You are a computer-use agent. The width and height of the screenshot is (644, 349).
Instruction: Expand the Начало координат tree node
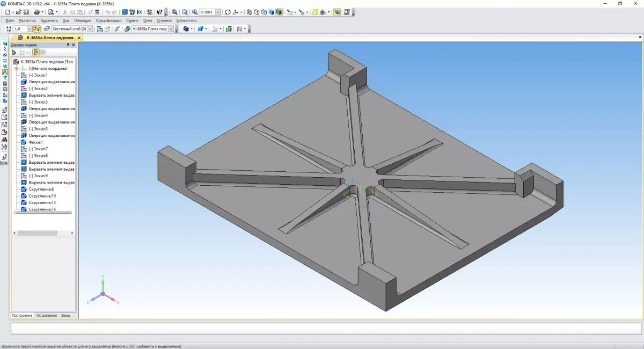(16, 68)
